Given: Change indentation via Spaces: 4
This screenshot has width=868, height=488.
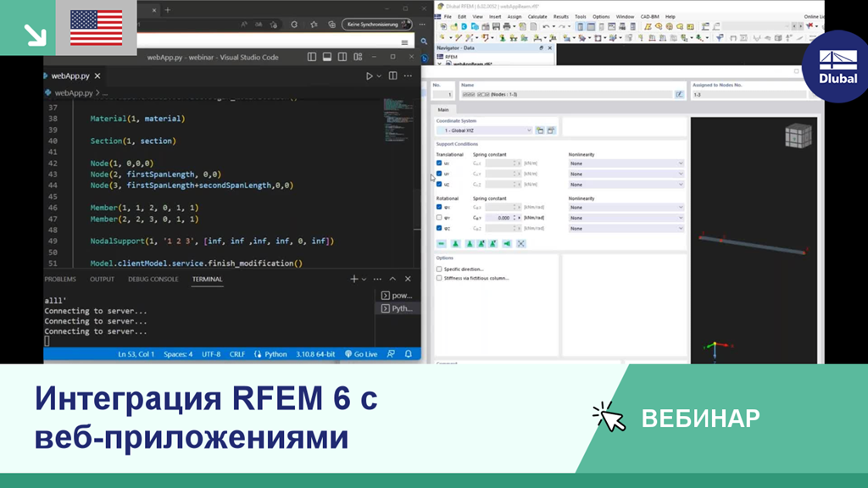Looking at the screenshot, I should pyautogui.click(x=178, y=354).
